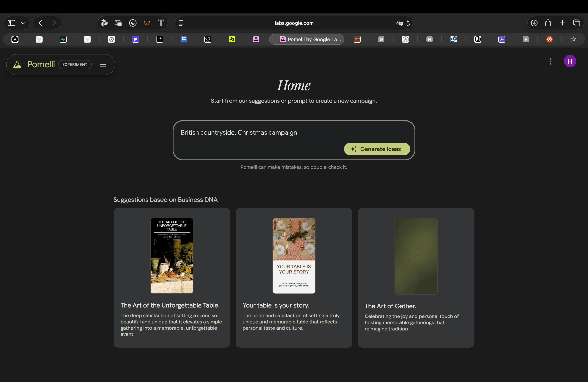Click the Pomelli flask logo
Image resolution: width=588 pixels, height=382 pixels.
(x=17, y=65)
